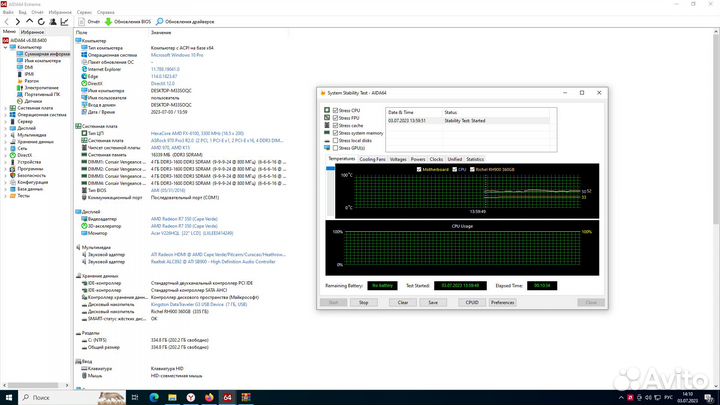Click the Microsoft Windows 10 Pro link
This screenshot has width=720, height=405.
click(177, 55)
